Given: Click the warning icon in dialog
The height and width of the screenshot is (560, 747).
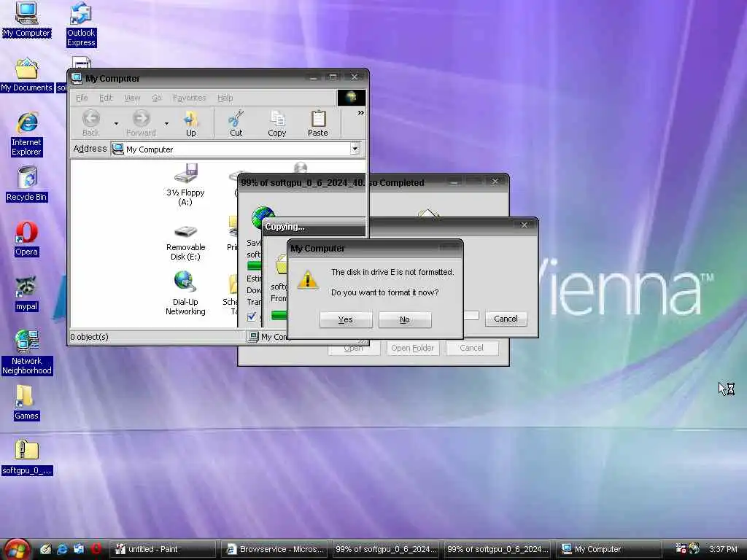Looking at the screenshot, I should [x=308, y=279].
